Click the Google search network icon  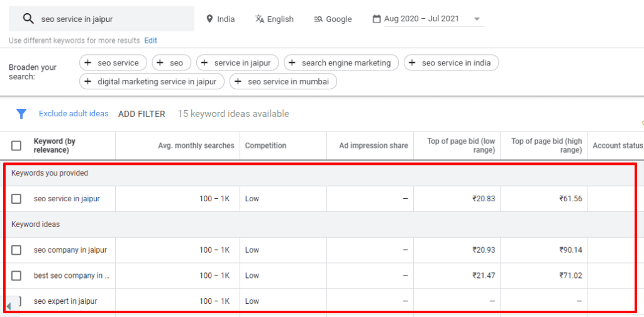(319, 19)
